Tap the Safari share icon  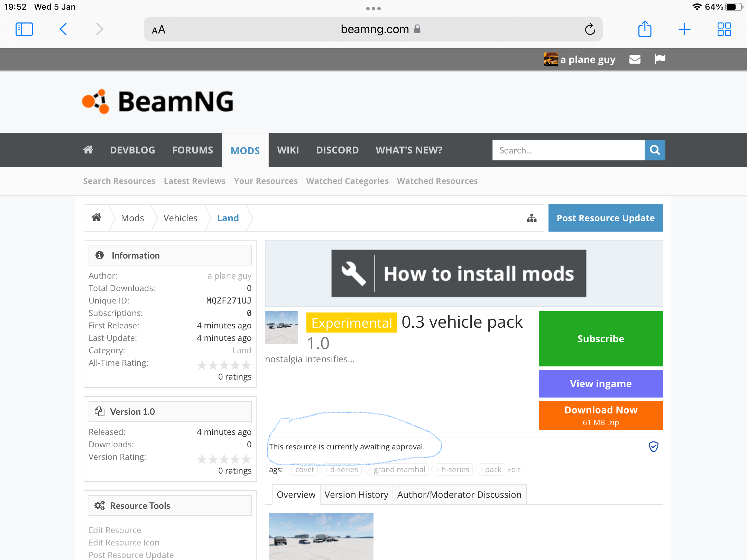point(645,29)
